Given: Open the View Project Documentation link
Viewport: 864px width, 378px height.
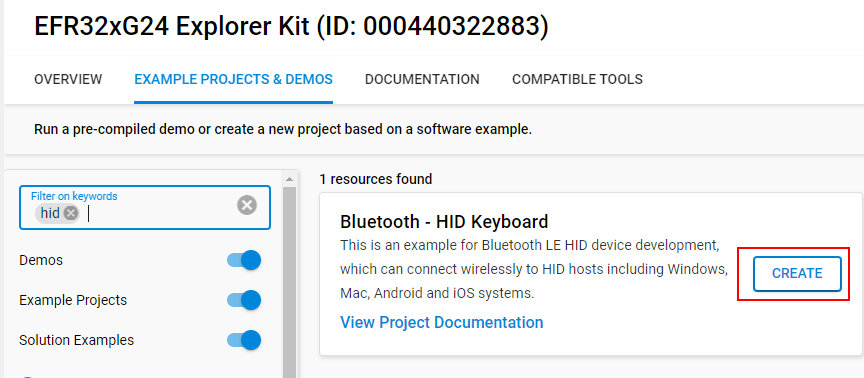Looking at the screenshot, I should tap(442, 322).
